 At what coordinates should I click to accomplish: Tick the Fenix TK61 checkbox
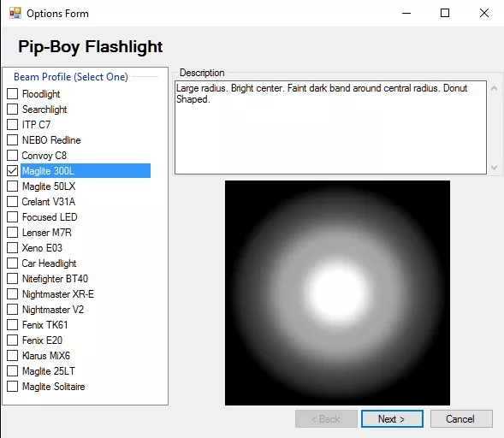[12, 325]
